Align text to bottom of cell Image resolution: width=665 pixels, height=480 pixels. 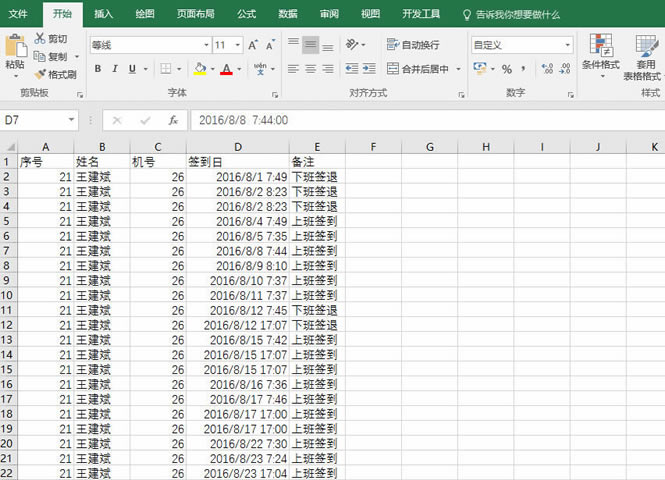(327, 47)
